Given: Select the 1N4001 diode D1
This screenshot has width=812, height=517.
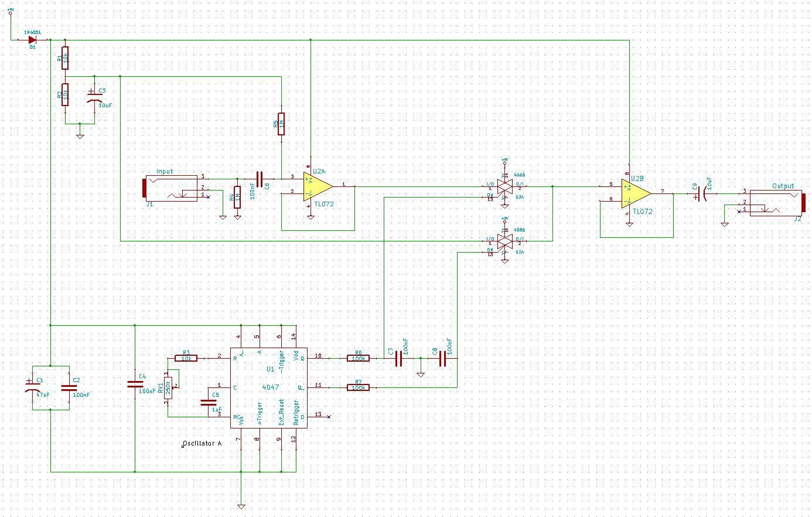Looking at the screenshot, I should pyautogui.click(x=32, y=40).
